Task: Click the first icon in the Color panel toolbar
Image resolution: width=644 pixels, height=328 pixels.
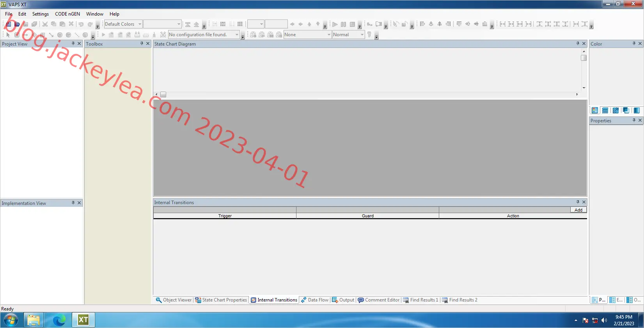Action: pyautogui.click(x=595, y=111)
